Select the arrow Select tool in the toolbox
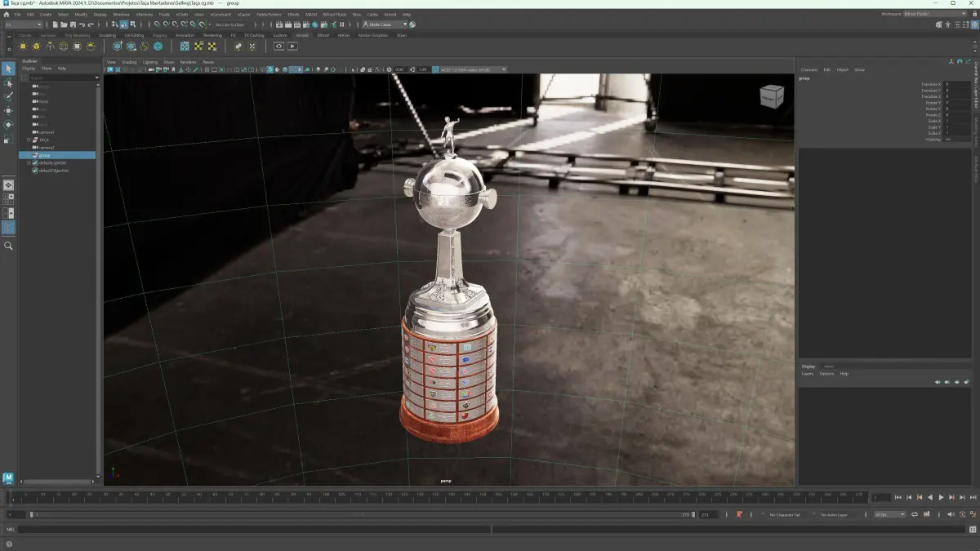Image resolution: width=980 pixels, height=551 pixels. pos(8,69)
